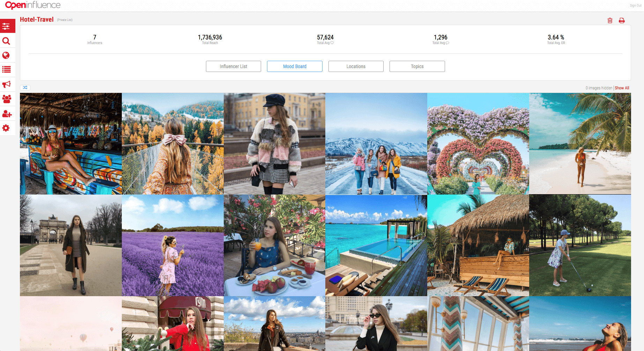Viewport: 644px width, 351px height.
Task: Open the heart-shaped flower arches photo
Action: (x=478, y=144)
